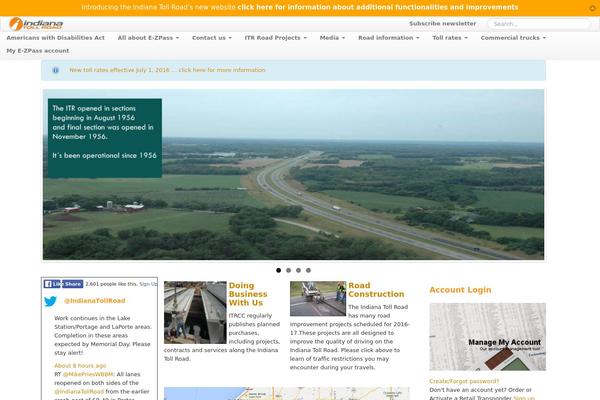Click the banner link about new website functionalities
This screenshot has height=400, width=600.
coord(377,7)
